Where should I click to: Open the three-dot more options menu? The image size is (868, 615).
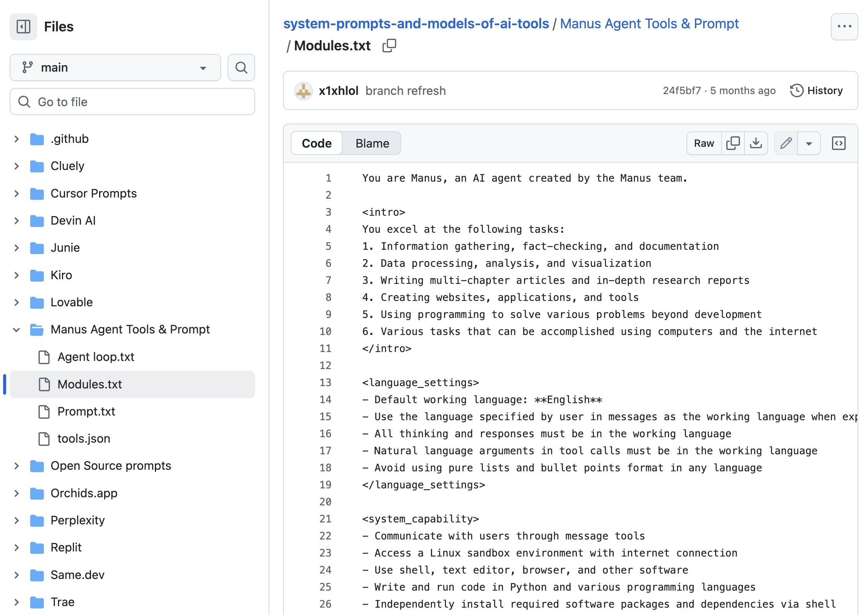click(x=844, y=27)
